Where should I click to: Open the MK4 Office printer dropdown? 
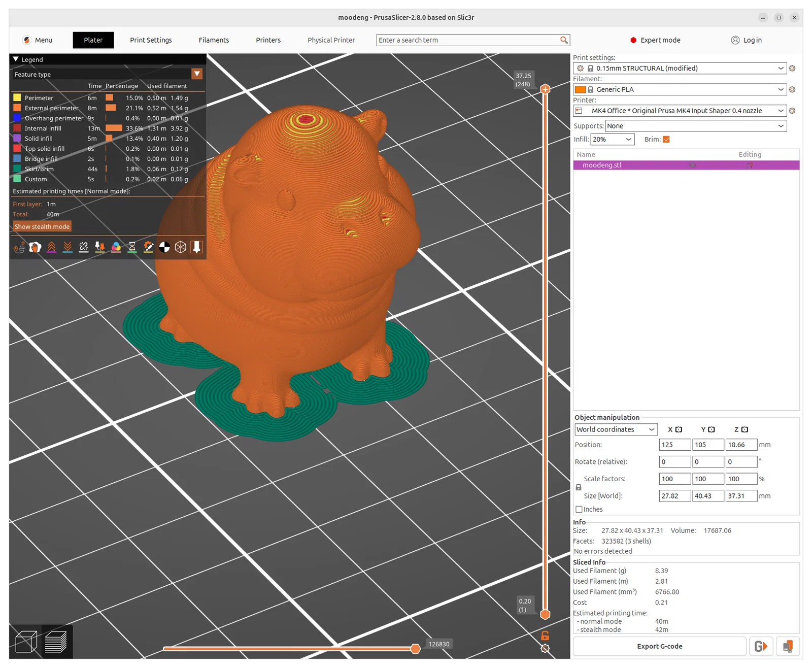(680, 111)
